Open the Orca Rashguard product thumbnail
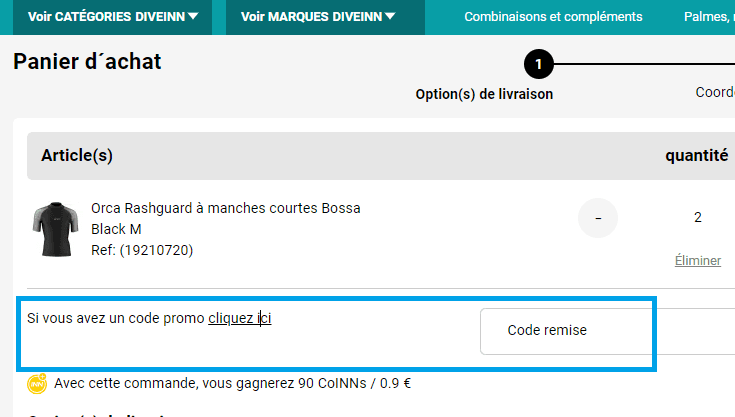This screenshot has width=735, height=417. (55, 230)
